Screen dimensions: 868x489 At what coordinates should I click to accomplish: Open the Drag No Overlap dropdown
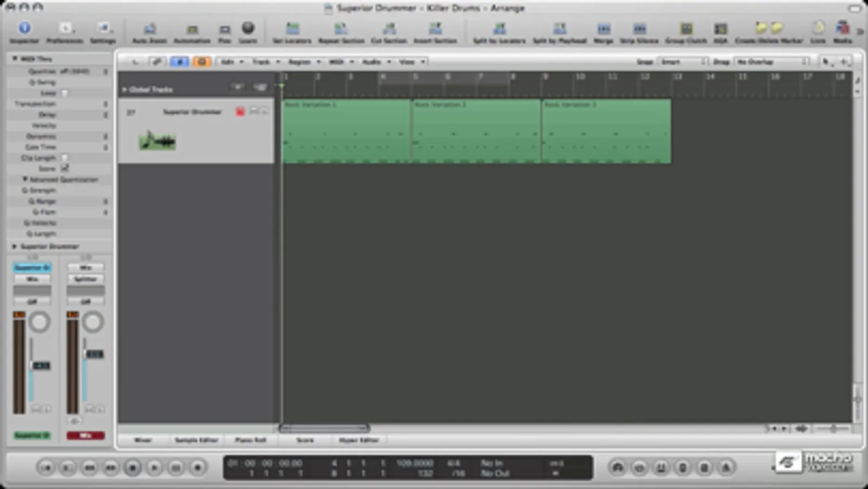(772, 62)
